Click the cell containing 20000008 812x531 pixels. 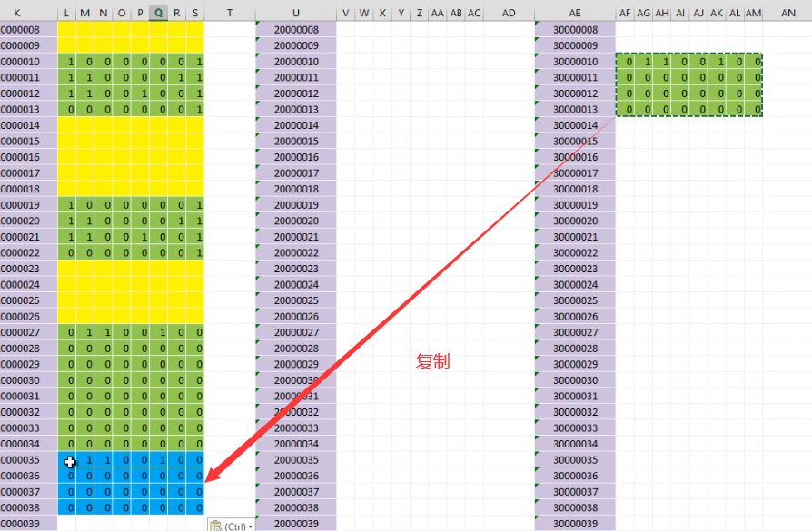tap(295, 29)
